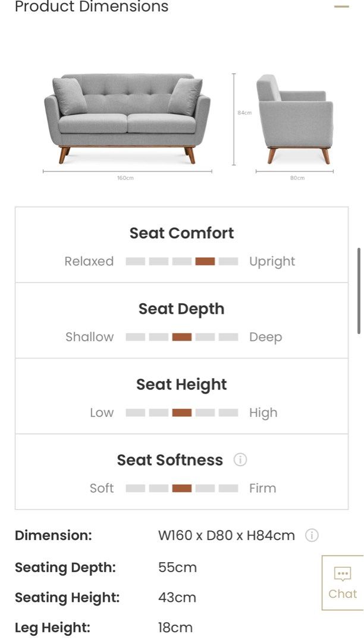Open the Chat button
The image size is (364, 643).
point(343,582)
